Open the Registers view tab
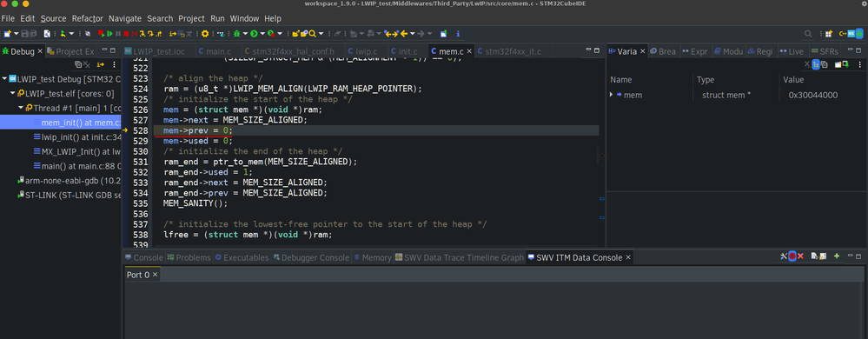Image resolution: width=868 pixels, height=339 pixels. coord(759,51)
